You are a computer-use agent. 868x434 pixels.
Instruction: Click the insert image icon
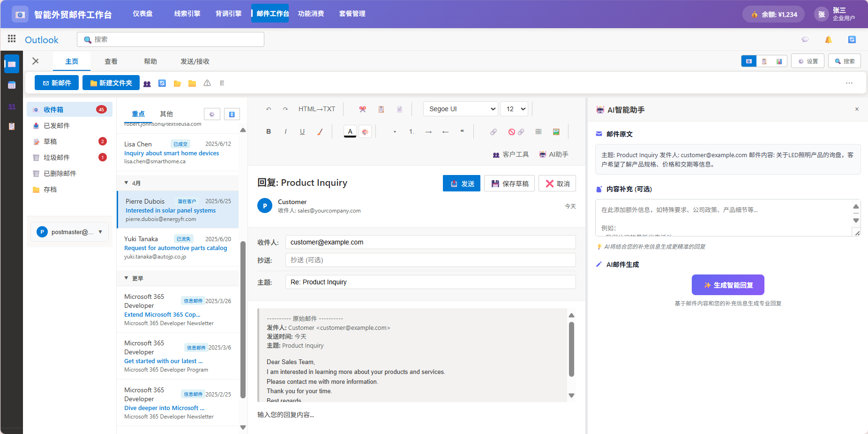[x=556, y=132]
